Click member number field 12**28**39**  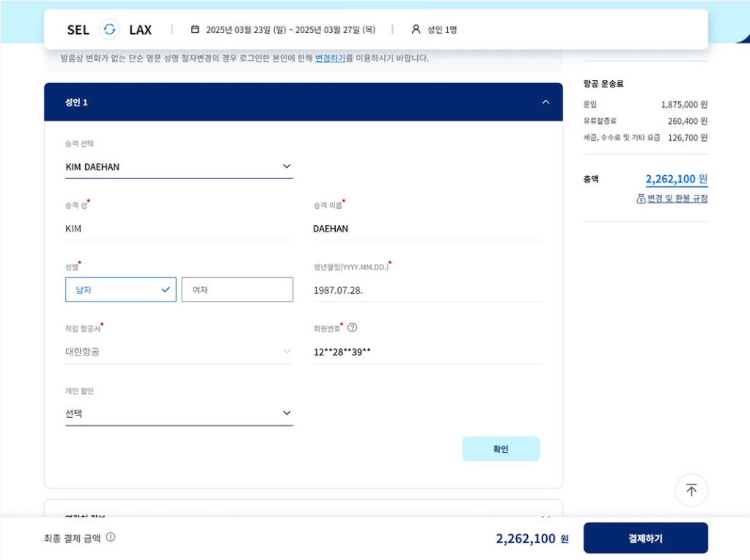click(427, 352)
